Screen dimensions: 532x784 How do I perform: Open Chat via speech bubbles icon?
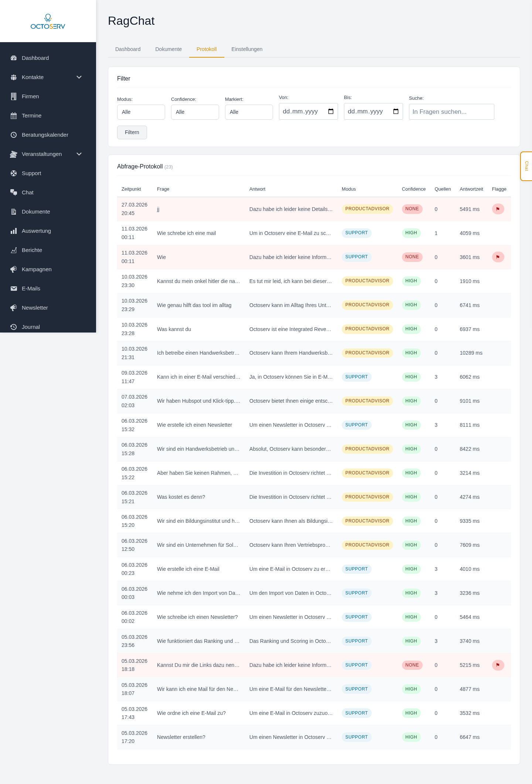pyautogui.click(x=14, y=192)
